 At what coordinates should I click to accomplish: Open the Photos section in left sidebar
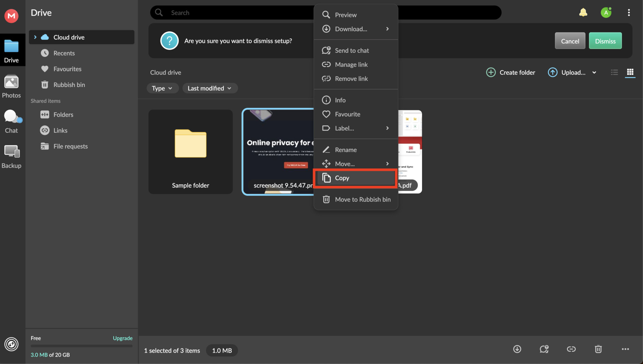pos(11,86)
